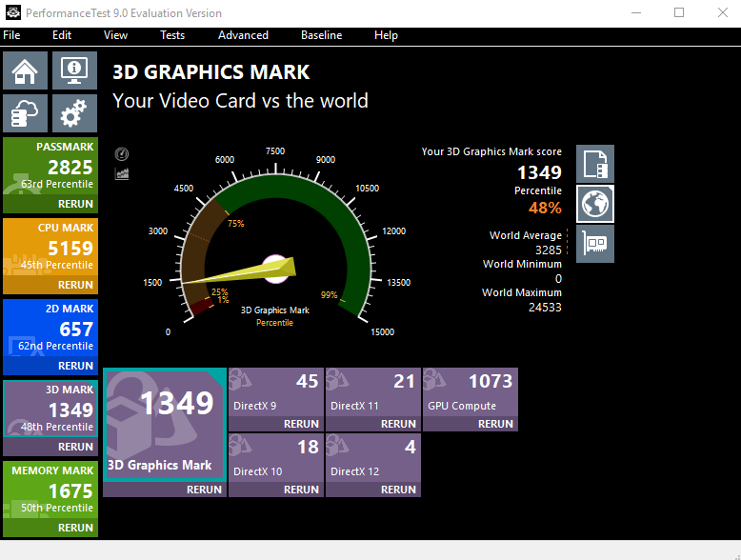Open the File menu

point(11,35)
